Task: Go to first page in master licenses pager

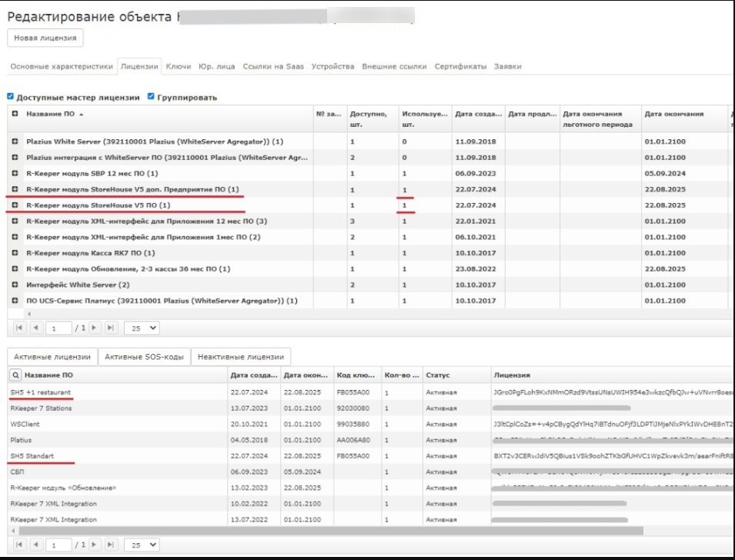Action: (x=19, y=328)
